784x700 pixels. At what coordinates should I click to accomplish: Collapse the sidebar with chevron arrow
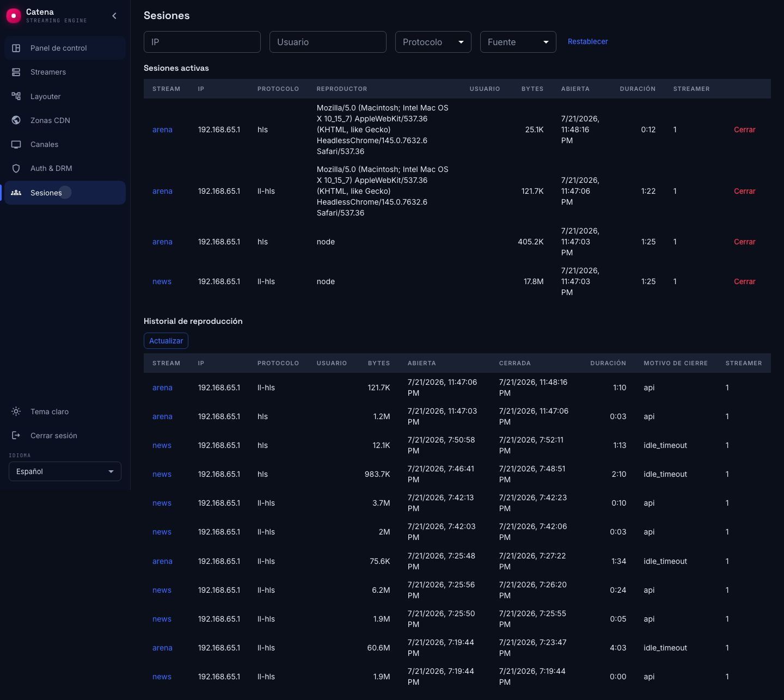(x=114, y=16)
